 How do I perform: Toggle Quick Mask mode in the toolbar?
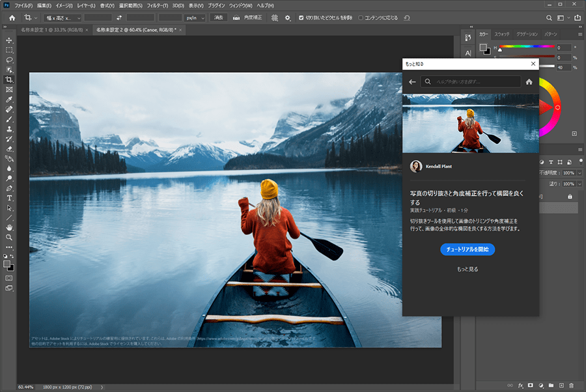tap(9, 277)
